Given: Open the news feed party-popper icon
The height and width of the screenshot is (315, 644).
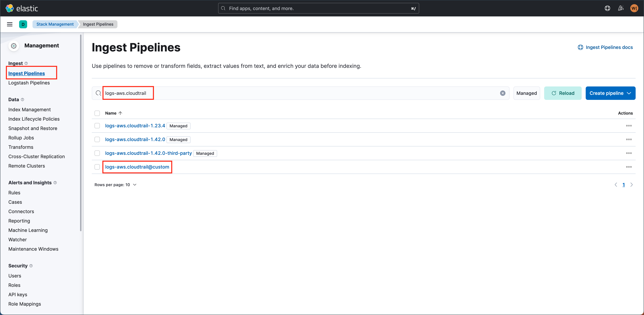Looking at the screenshot, I should coord(621,8).
